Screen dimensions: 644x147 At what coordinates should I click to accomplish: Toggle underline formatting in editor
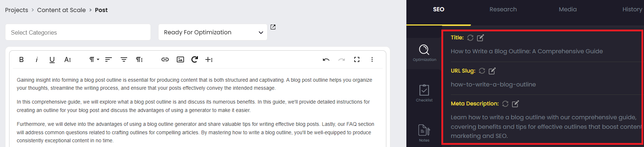52,59
